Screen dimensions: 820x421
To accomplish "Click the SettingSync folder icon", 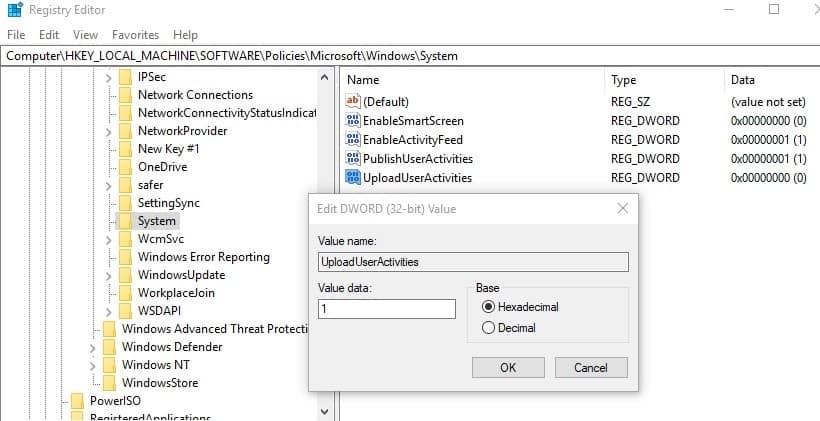I will 125,203.
